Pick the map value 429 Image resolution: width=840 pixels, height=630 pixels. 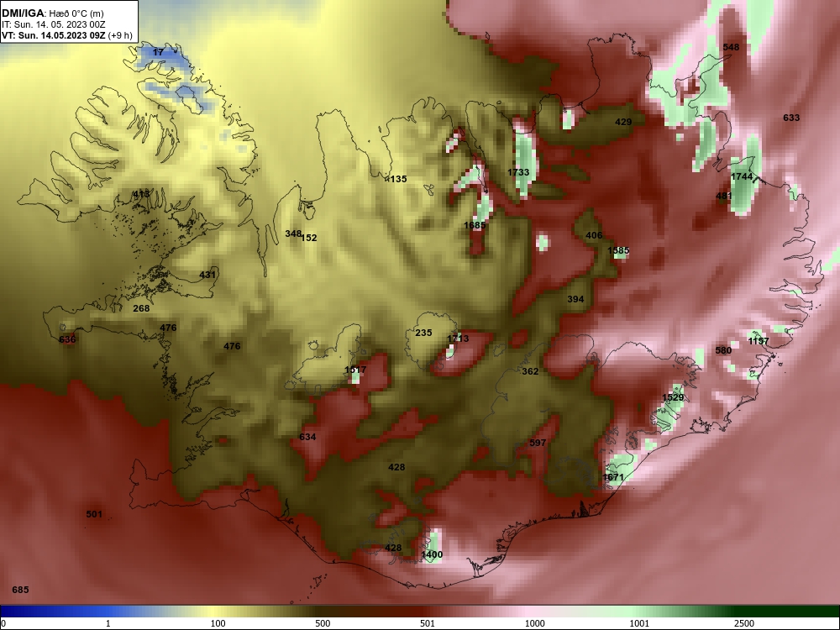pyautogui.click(x=623, y=122)
